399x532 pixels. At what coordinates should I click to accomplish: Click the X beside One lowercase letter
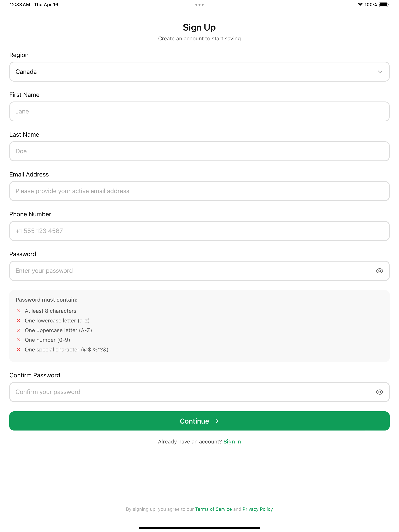tap(19, 321)
